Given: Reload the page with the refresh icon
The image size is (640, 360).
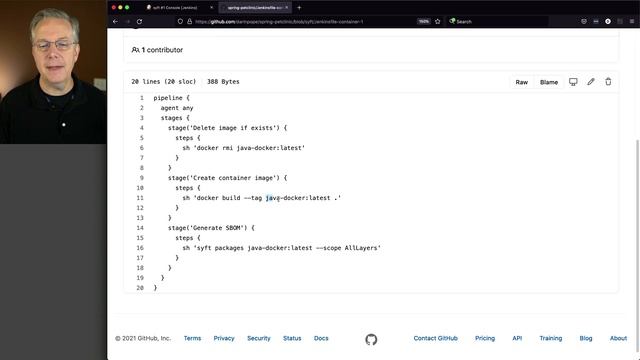Looking at the screenshot, I should tap(140, 21).
